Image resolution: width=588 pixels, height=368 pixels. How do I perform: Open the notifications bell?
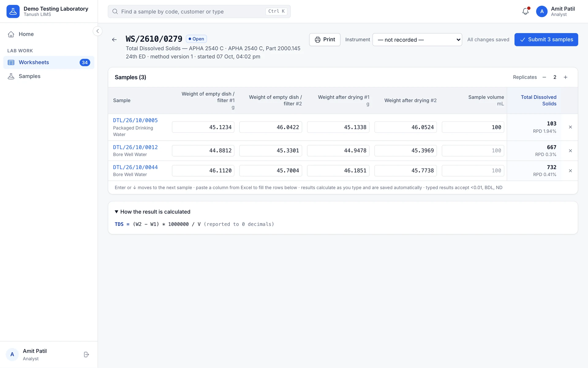[x=526, y=11]
